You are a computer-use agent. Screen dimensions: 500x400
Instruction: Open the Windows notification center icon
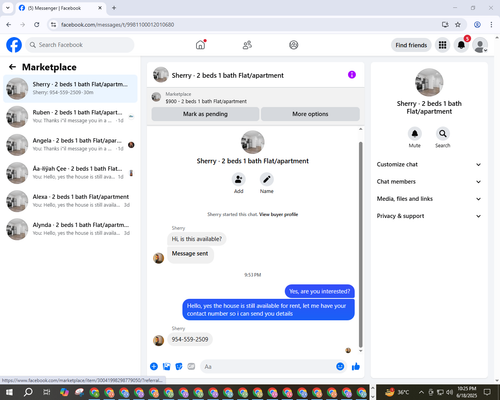point(487,392)
